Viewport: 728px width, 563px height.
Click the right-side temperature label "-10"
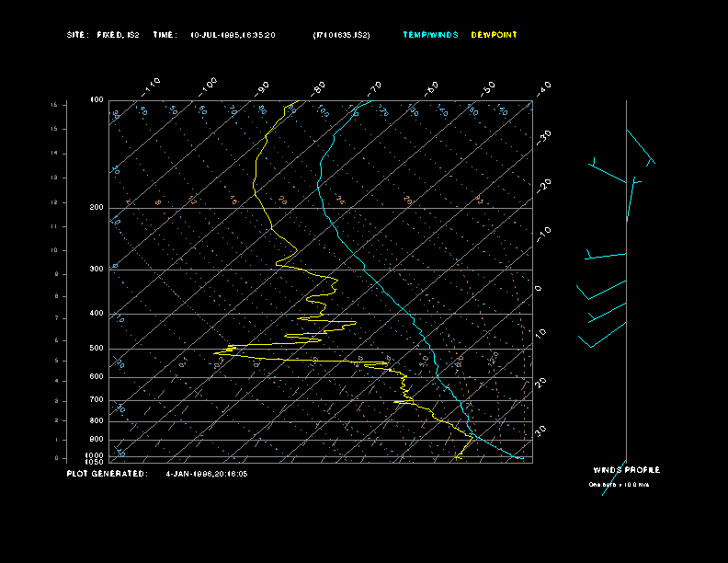(543, 234)
